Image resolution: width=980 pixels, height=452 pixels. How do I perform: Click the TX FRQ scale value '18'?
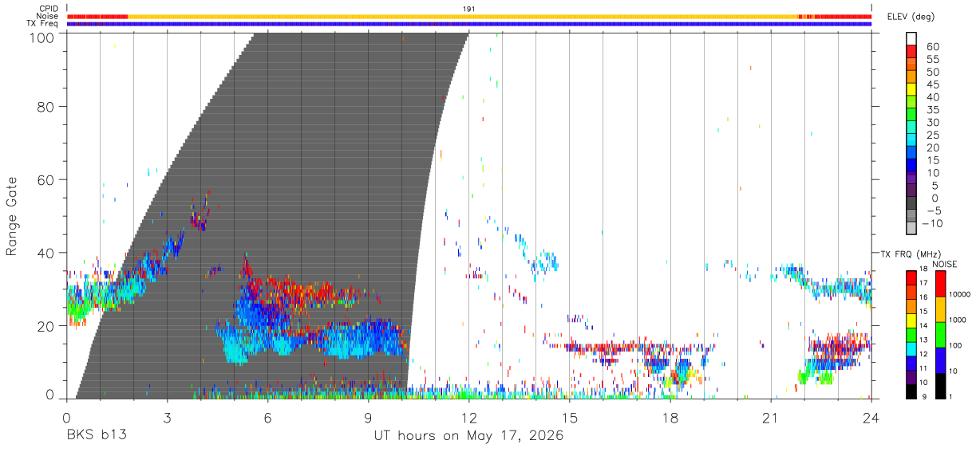point(924,269)
